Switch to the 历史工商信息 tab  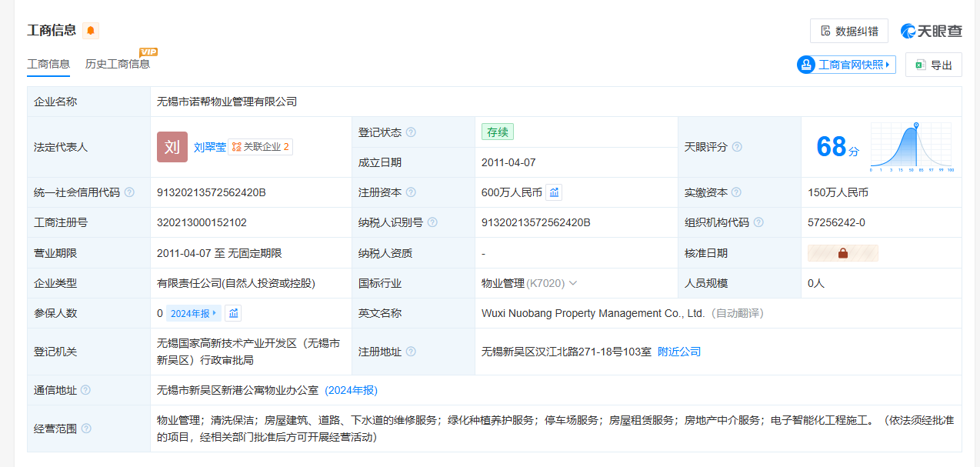(118, 64)
